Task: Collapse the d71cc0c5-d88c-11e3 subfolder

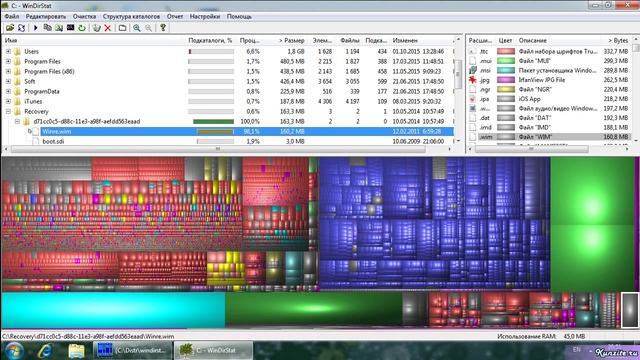Action: pos(18,121)
